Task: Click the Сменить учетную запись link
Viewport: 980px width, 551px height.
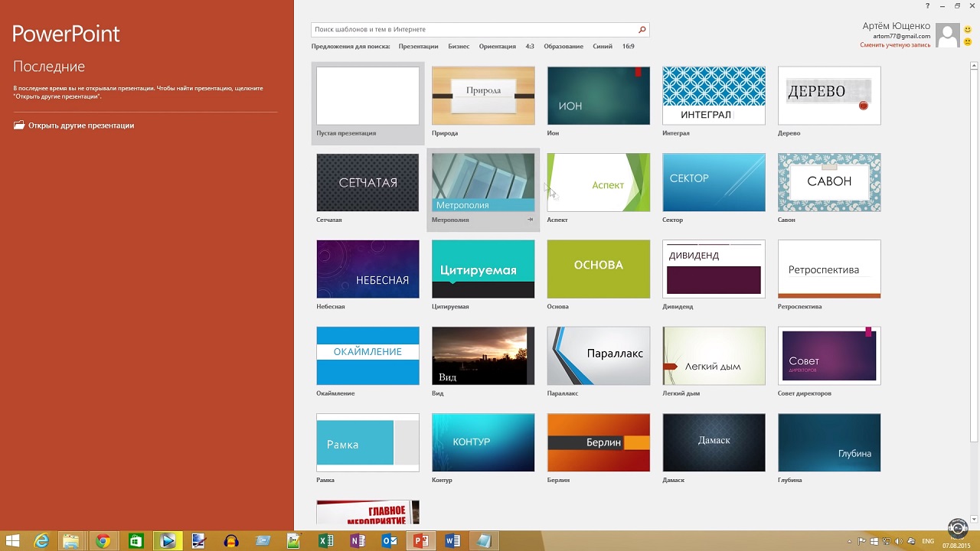Action: 895,45
